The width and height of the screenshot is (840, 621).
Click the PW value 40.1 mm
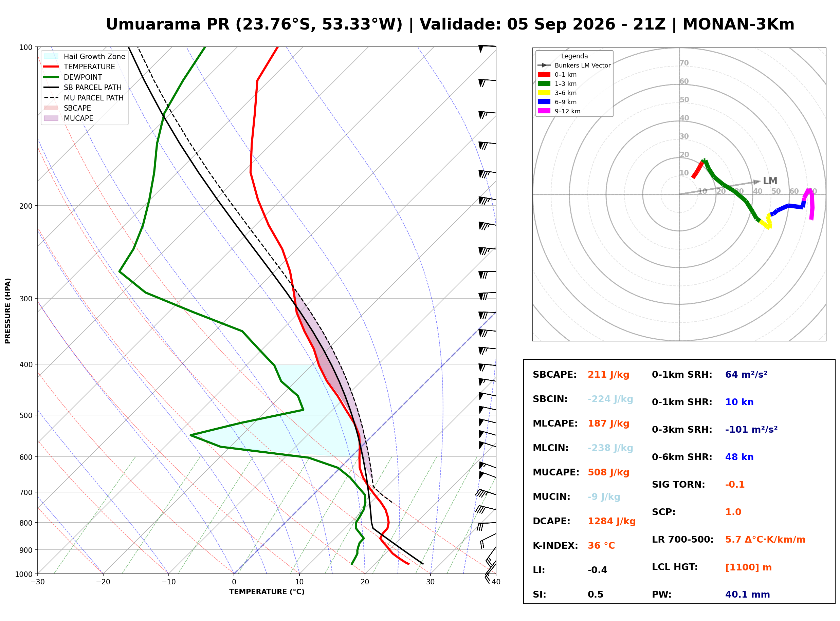pos(748,595)
